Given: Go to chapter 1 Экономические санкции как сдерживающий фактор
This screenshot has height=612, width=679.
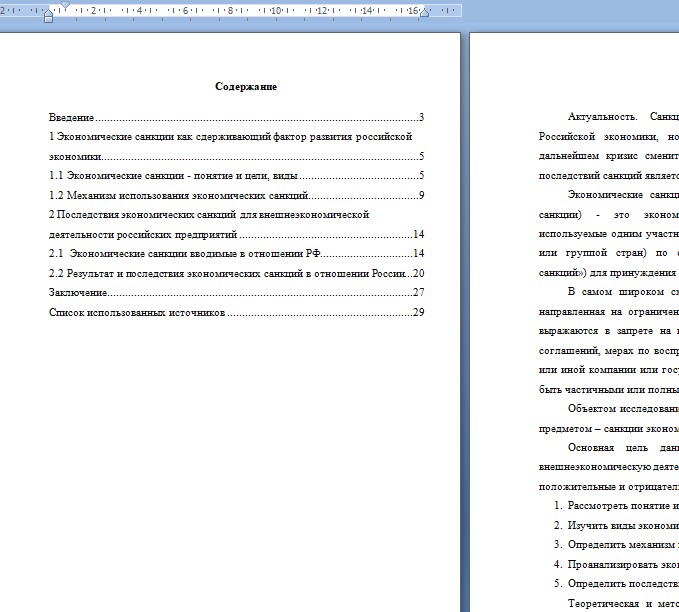Looking at the screenshot, I should [230, 137].
